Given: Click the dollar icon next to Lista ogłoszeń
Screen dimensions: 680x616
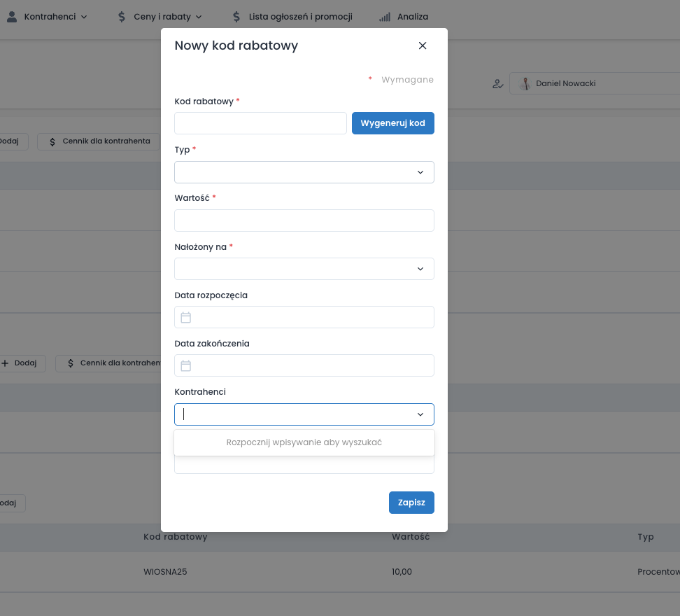Looking at the screenshot, I should [236, 16].
